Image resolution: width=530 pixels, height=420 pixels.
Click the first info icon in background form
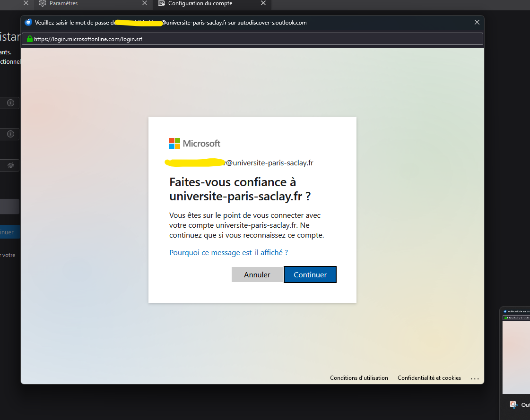[11, 103]
